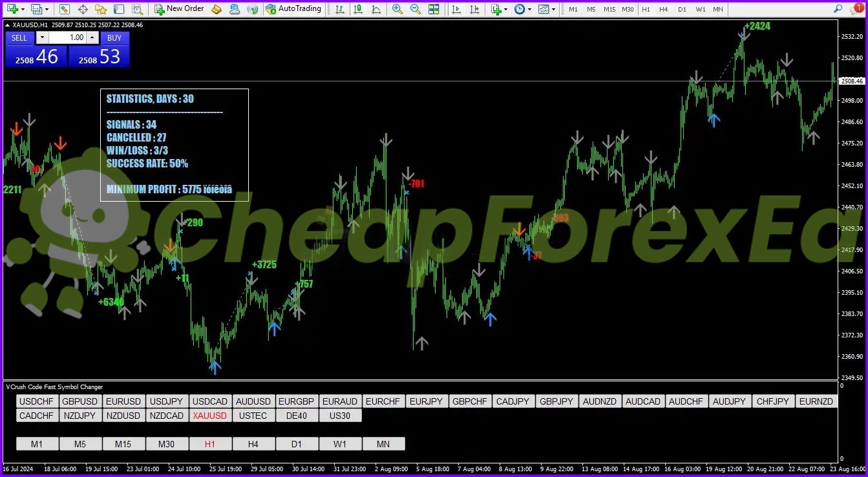Screen dimensions: 868x477
Task: Switch chart to Line Chart type
Action: point(376,9)
